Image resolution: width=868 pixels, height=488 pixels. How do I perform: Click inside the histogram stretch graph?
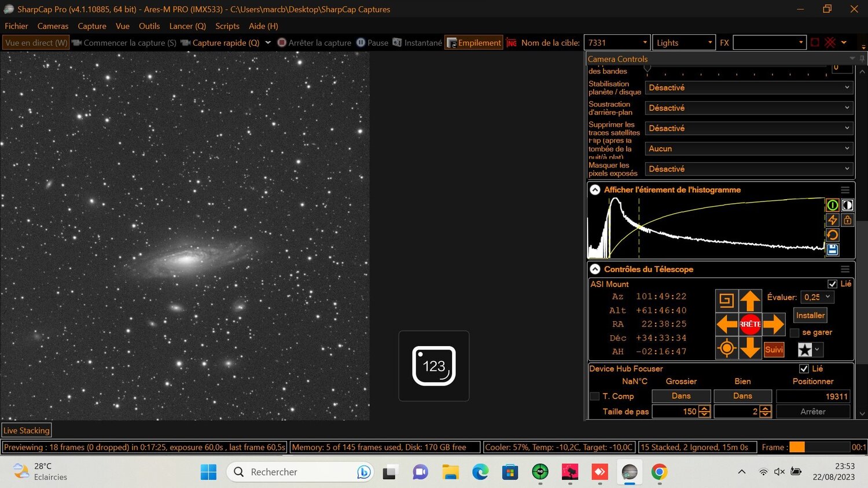(706, 228)
